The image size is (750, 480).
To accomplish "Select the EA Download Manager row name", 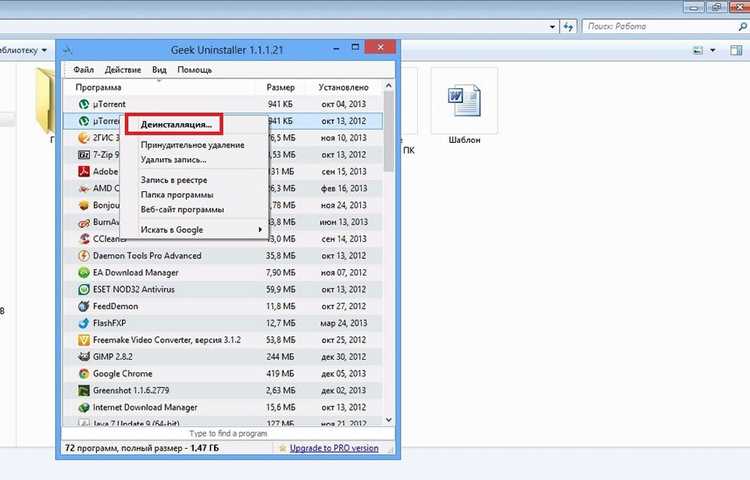I will tap(135, 273).
